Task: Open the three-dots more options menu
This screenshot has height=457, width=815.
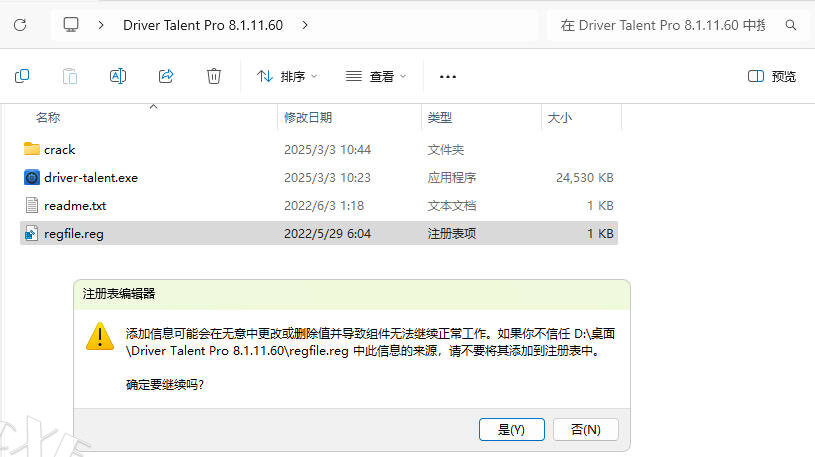Action: click(x=448, y=76)
